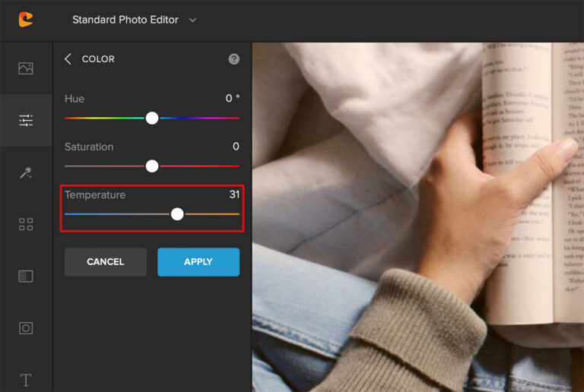The width and height of the screenshot is (584, 392).
Task: Open the Standard Photo Editor mode title
Action: [x=125, y=20]
